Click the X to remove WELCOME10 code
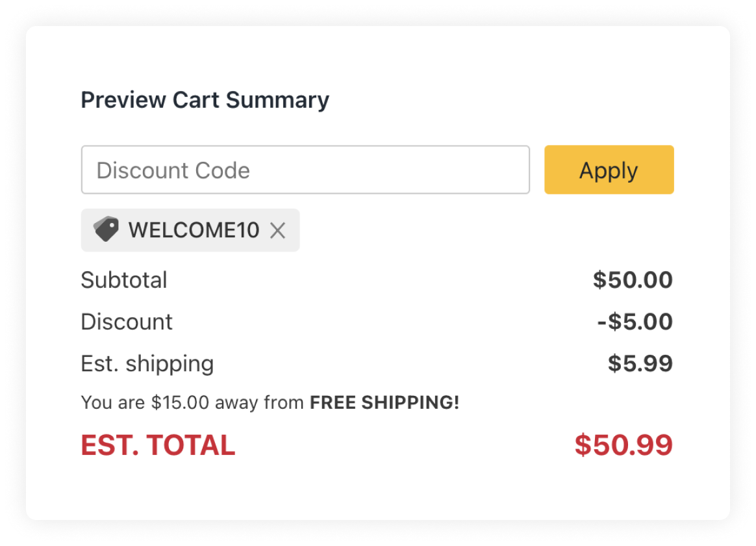The height and width of the screenshot is (546, 756). point(279,230)
